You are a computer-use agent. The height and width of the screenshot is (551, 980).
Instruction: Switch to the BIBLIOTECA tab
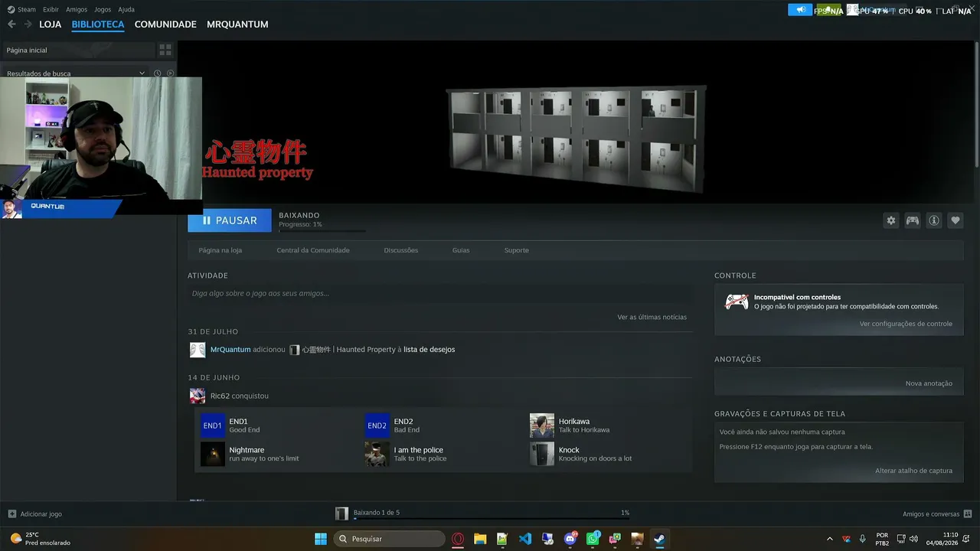(98, 24)
